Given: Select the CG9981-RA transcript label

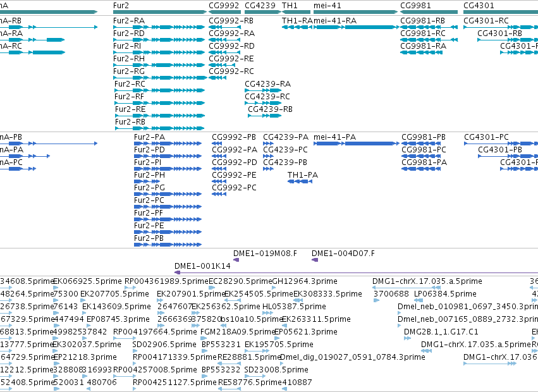Looking at the screenshot, I should click(424, 46).
